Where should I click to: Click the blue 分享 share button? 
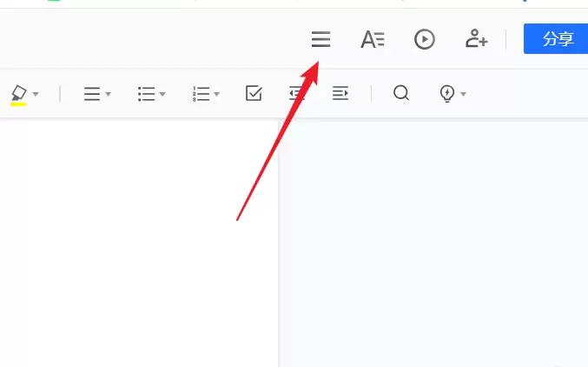click(x=556, y=38)
